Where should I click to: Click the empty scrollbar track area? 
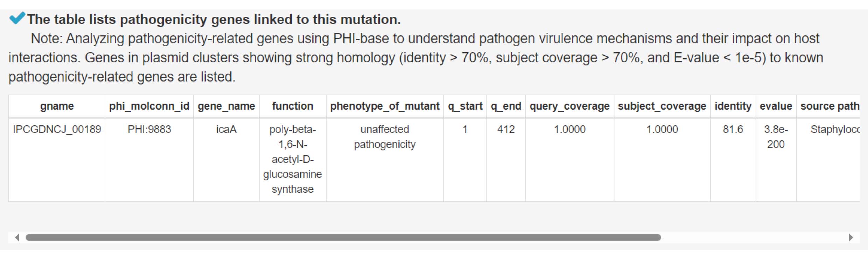pyautogui.click(x=752, y=237)
